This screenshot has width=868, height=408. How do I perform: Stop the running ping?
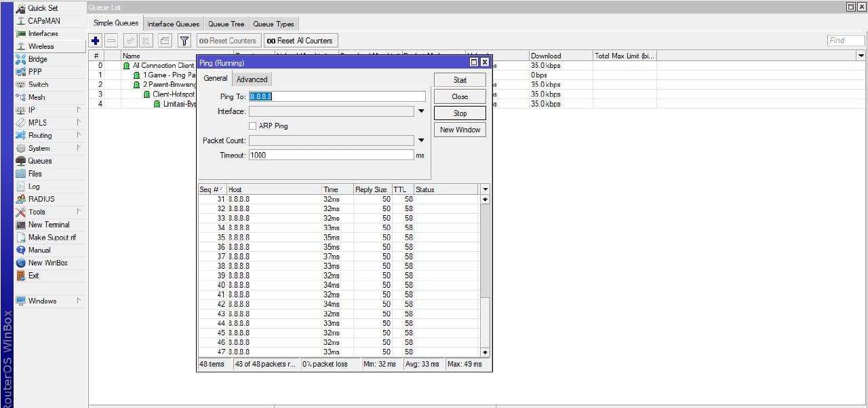coord(460,113)
